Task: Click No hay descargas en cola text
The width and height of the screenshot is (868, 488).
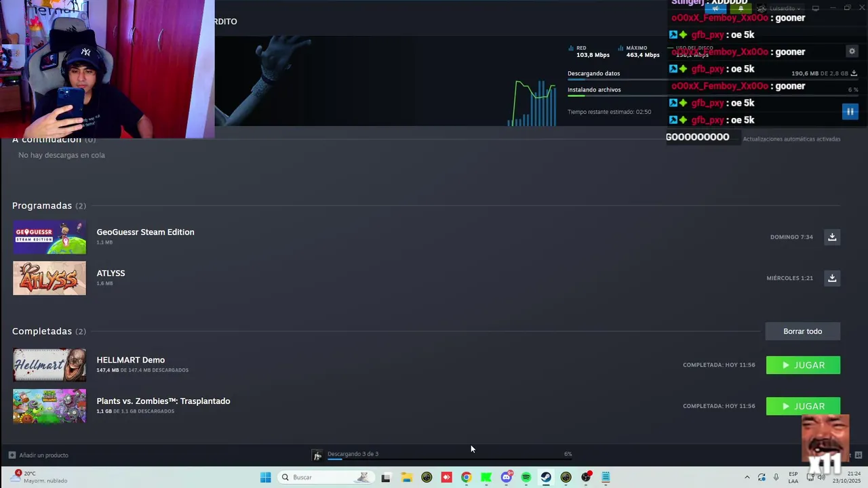Action: (x=62, y=155)
